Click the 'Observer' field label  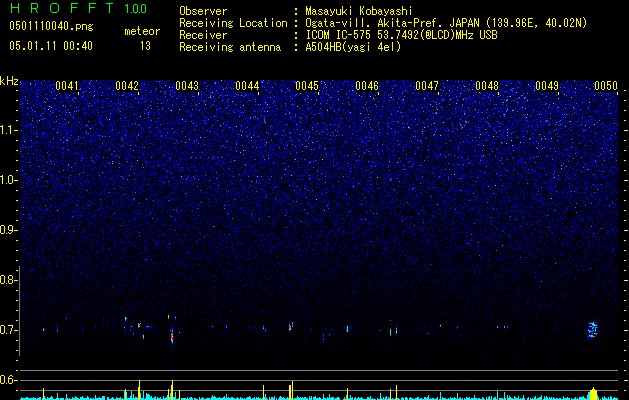[203, 11]
